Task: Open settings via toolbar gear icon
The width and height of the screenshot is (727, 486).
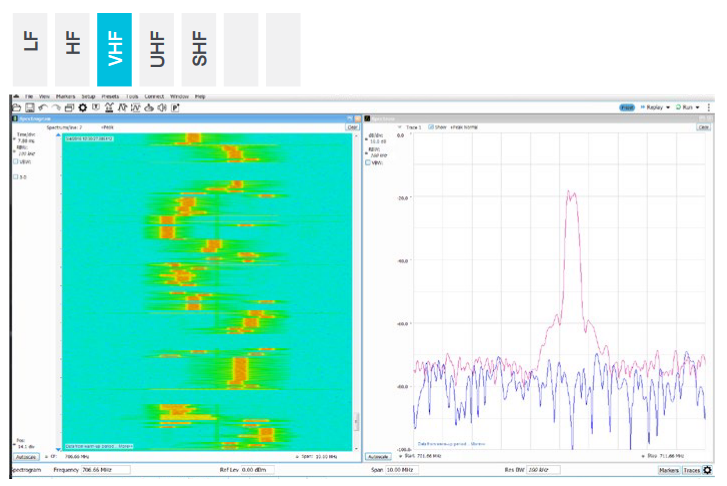Action: tap(83, 107)
